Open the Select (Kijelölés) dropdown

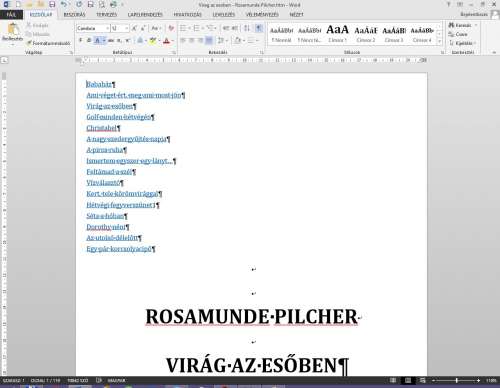(462, 43)
